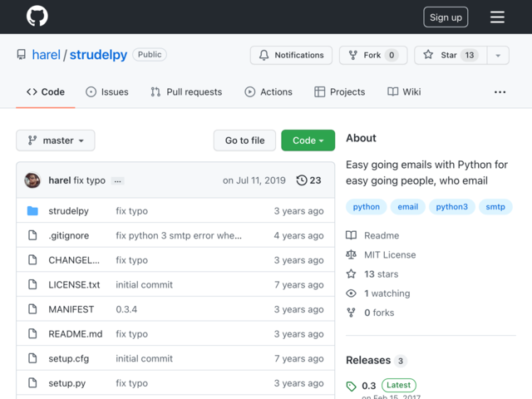Click the repository book icon beside harel
This screenshot has width=532, height=399.
coord(22,55)
